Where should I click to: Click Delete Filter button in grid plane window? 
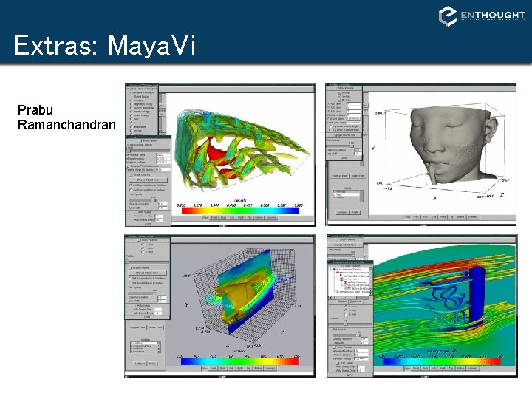point(155,327)
